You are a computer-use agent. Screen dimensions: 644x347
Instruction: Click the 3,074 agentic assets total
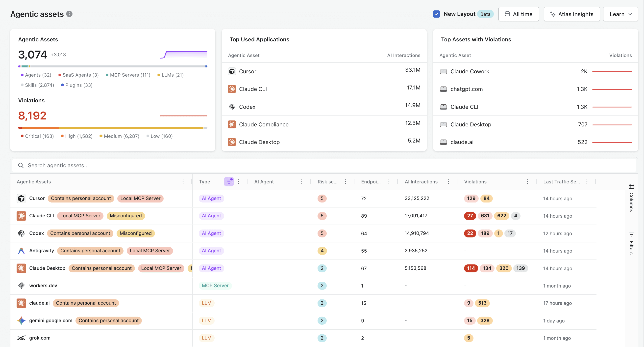point(32,55)
